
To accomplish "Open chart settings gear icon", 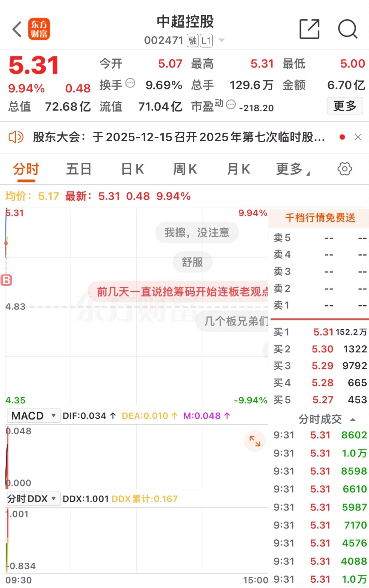I will 345,169.
